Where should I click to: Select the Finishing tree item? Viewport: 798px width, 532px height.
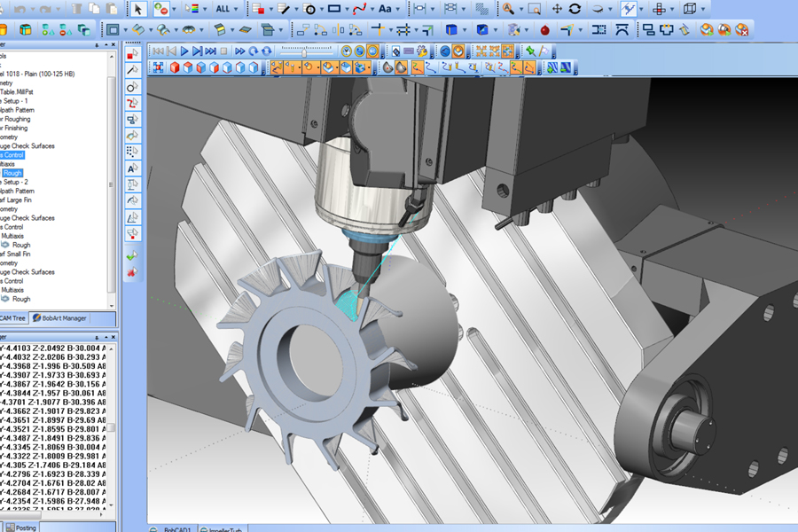click(14, 129)
